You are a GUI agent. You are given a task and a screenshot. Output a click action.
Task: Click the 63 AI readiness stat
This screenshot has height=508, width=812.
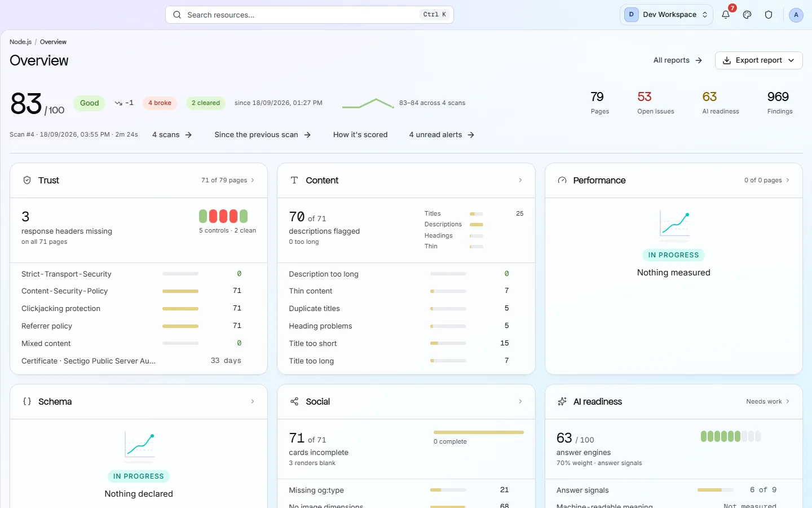(720, 102)
